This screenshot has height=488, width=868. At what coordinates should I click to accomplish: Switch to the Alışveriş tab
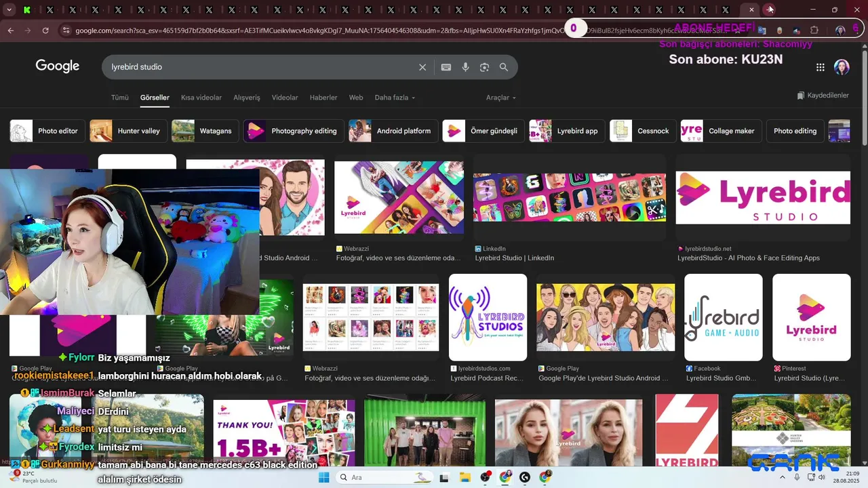[x=247, y=98]
